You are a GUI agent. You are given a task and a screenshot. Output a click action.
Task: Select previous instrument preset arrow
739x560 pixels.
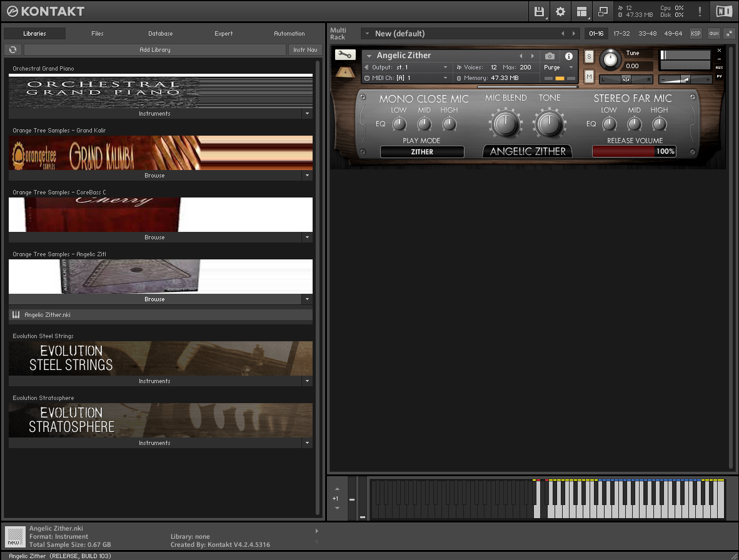[x=521, y=56]
